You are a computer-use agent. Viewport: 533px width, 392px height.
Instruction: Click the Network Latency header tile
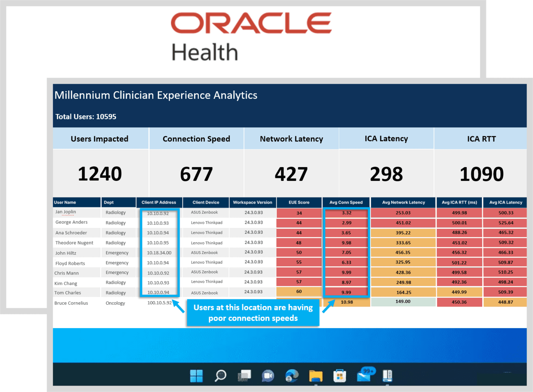pyautogui.click(x=291, y=139)
